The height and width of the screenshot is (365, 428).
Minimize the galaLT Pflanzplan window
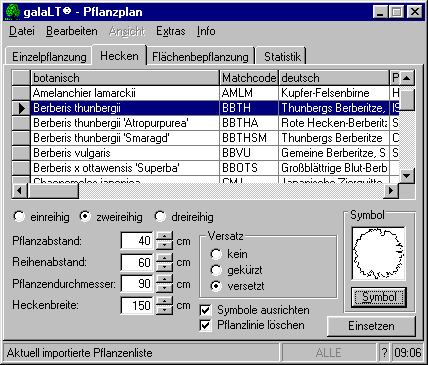click(x=380, y=12)
